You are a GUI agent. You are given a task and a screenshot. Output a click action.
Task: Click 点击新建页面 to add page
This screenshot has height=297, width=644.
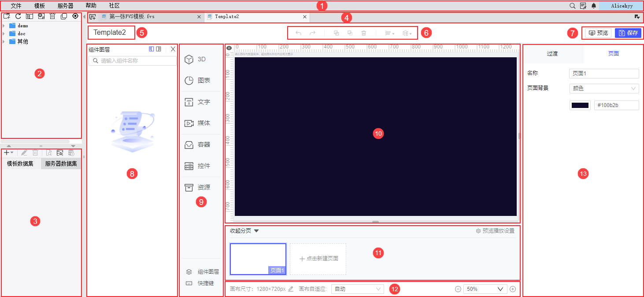pyautogui.click(x=318, y=259)
